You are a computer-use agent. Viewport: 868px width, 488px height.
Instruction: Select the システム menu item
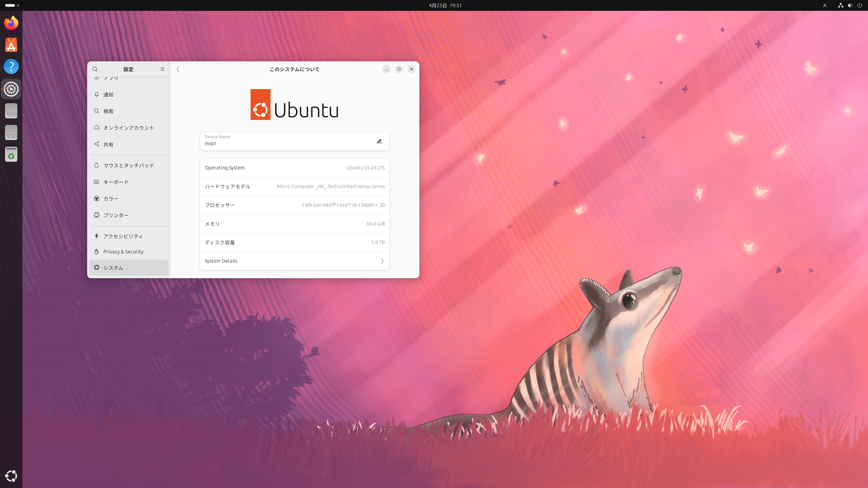pos(113,268)
